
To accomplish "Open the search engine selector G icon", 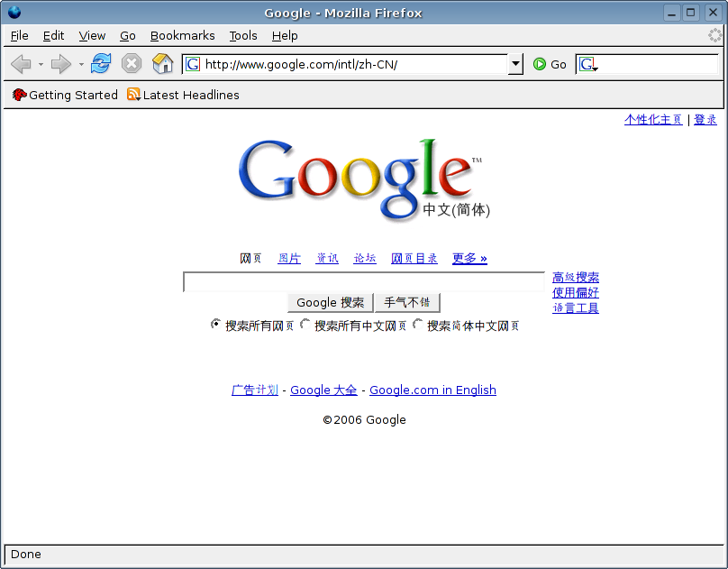I will click(588, 64).
